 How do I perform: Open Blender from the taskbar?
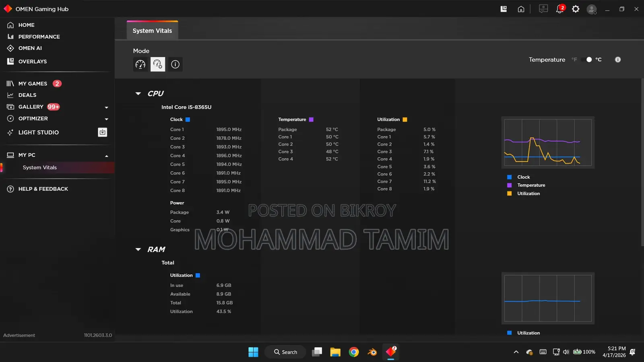pyautogui.click(x=372, y=352)
